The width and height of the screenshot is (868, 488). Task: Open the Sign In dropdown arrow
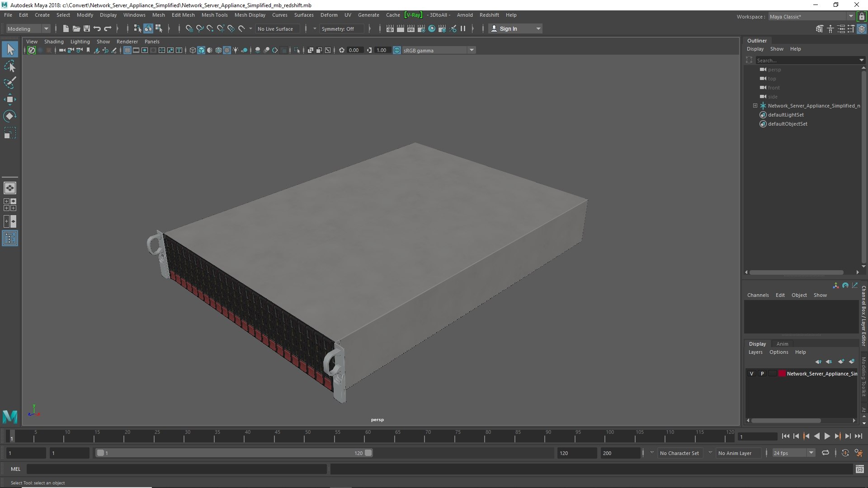point(538,28)
